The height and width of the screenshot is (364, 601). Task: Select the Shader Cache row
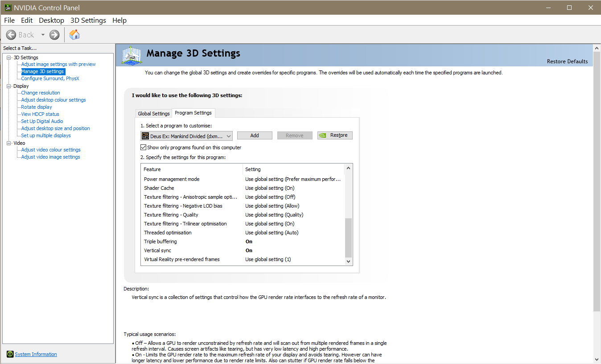click(x=243, y=188)
